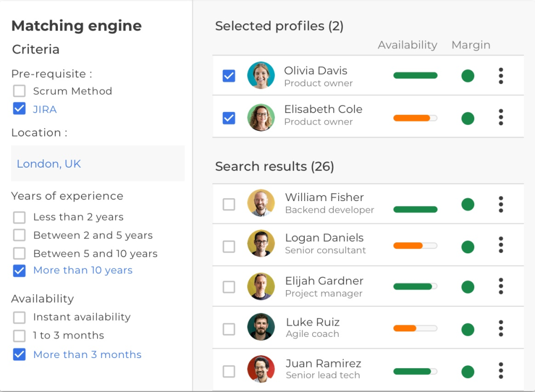Image resolution: width=535 pixels, height=392 pixels.
Task: Open kebab menu for Juan Ramirez
Action: click(501, 370)
